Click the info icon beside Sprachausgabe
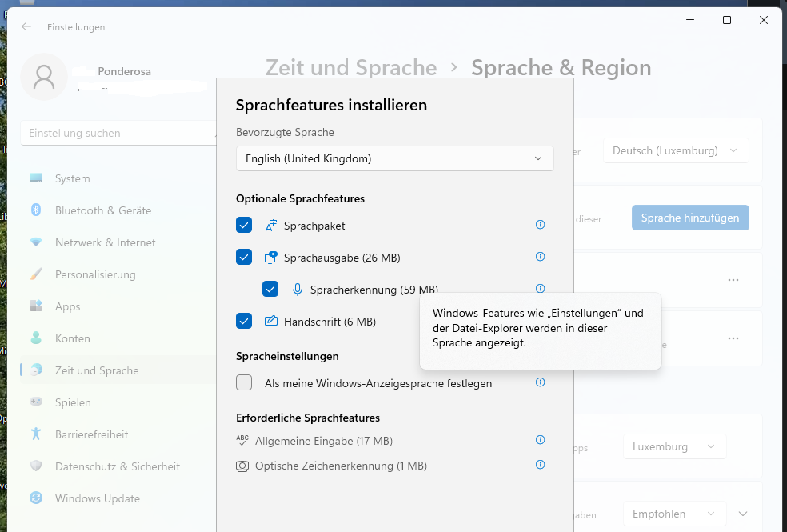The width and height of the screenshot is (787, 532). coord(540,257)
